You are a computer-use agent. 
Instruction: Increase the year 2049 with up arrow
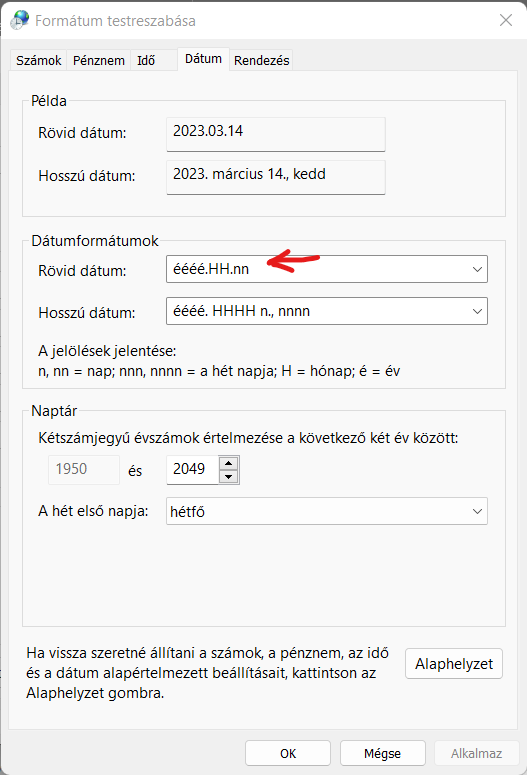pos(228,464)
